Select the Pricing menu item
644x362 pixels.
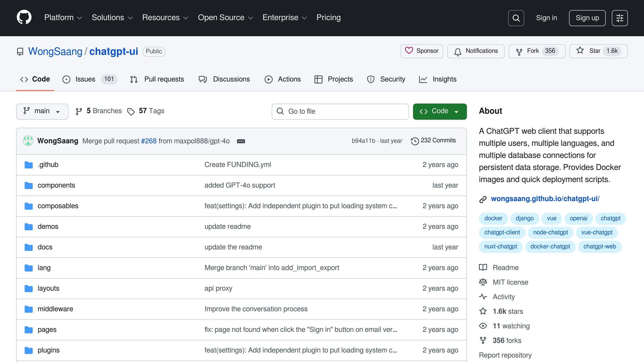tap(328, 18)
